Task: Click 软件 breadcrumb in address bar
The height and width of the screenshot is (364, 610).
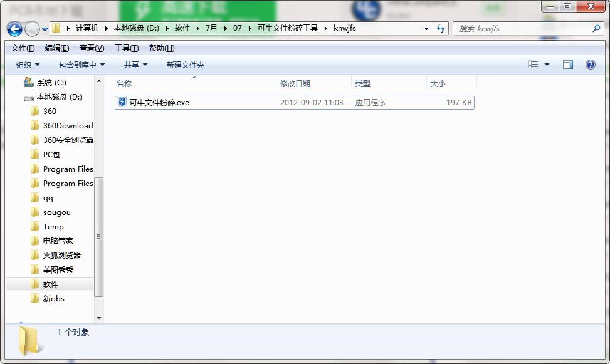Action: pyautogui.click(x=182, y=28)
